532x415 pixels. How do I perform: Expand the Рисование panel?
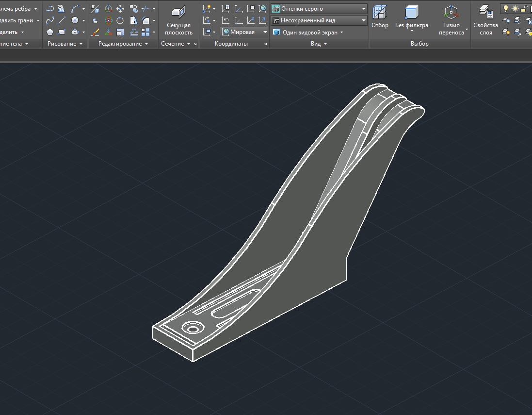coord(65,44)
